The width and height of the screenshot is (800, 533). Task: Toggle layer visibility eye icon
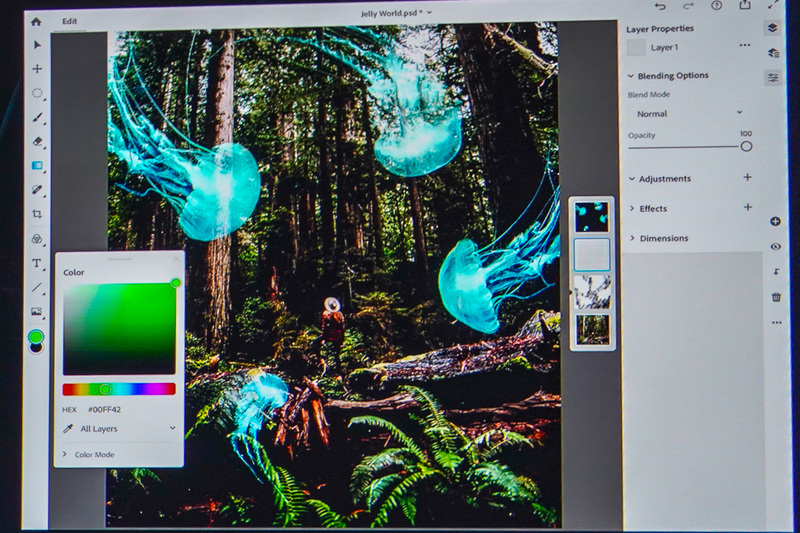776,247
